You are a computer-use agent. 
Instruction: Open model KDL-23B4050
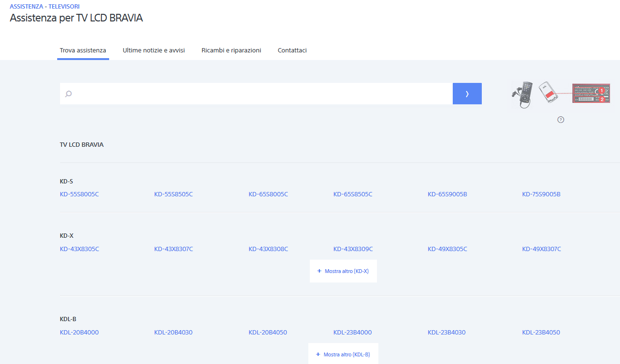(541, 333)
